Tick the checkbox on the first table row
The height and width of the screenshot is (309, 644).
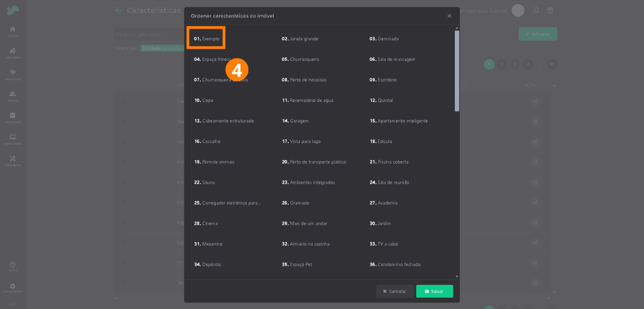click(x=124, y=102)
